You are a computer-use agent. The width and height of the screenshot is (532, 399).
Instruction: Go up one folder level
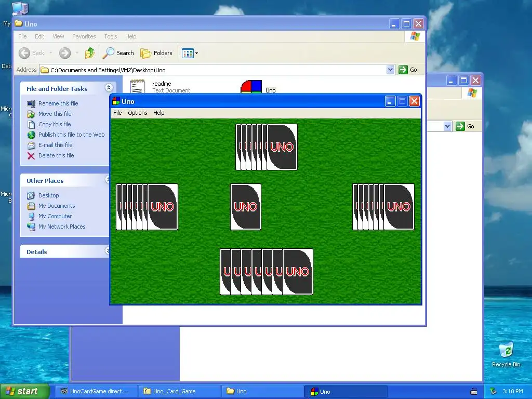tap(89, 53)
